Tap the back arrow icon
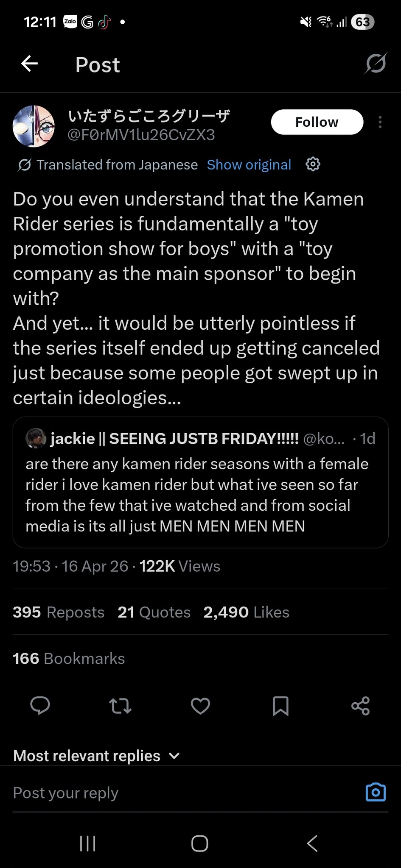This screenshot has width=401, height=868. pos(29,64)
